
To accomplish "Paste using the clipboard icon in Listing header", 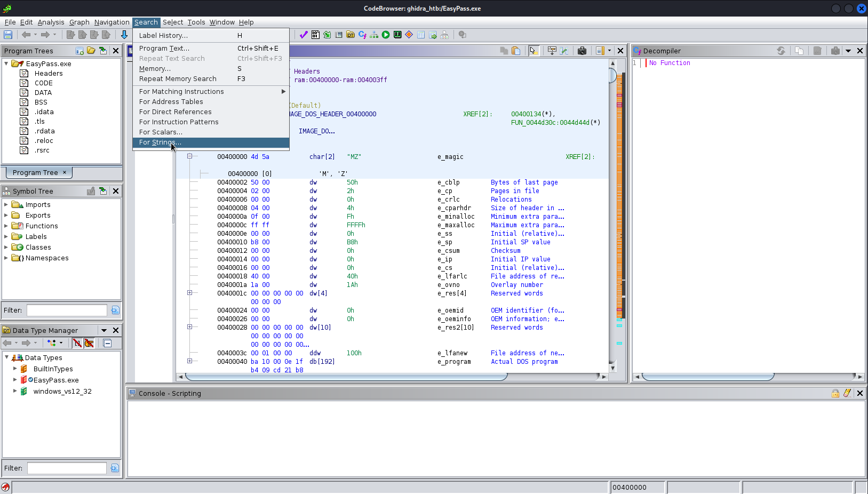I will pos(516,51).
